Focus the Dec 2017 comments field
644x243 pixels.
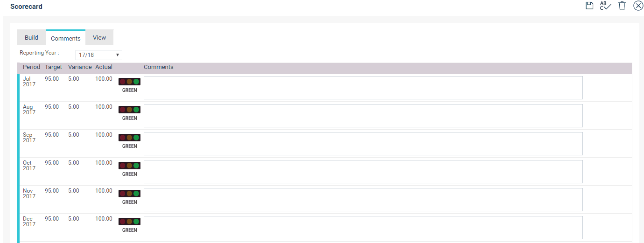click(363, 228)
